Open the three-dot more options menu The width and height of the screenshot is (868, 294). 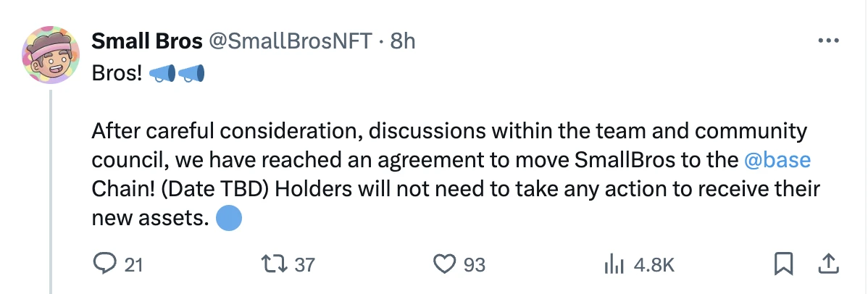tap(827, 41)
